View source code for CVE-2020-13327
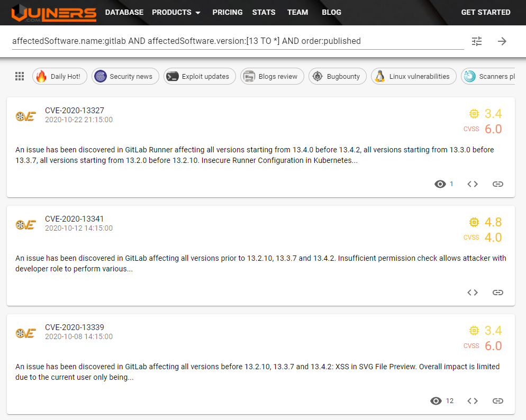 pos(473,184)
